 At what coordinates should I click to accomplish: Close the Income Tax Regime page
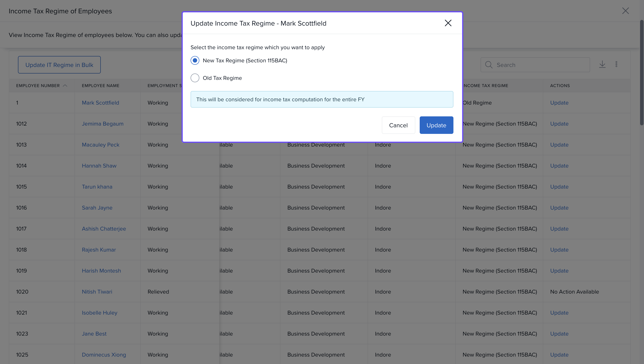tap(625, 11)
